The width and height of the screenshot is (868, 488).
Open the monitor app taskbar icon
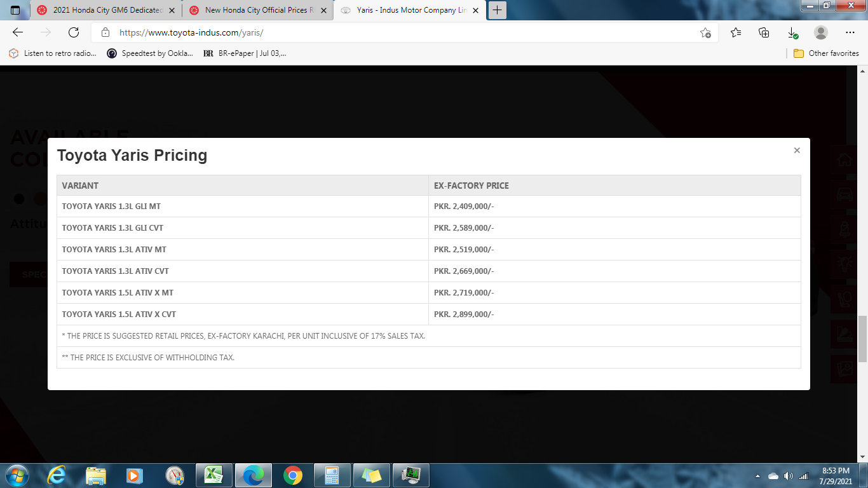pyautogui.click(x=411, y=475)
